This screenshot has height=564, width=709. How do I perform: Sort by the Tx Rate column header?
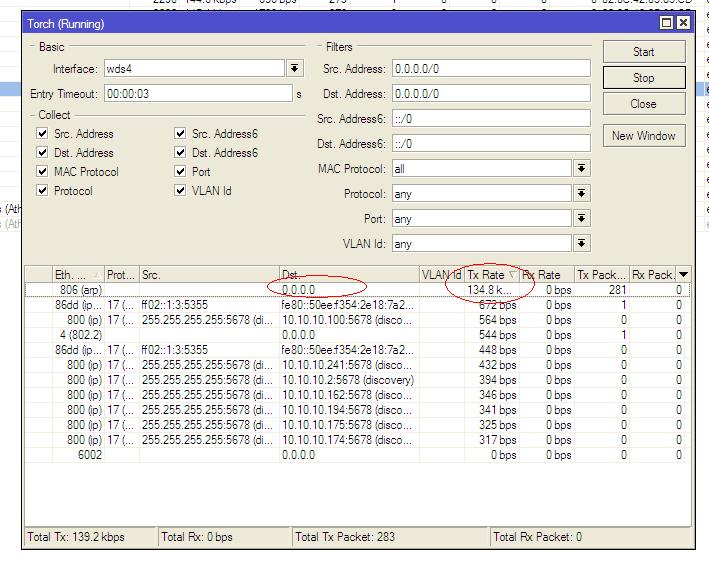(492, 275)
